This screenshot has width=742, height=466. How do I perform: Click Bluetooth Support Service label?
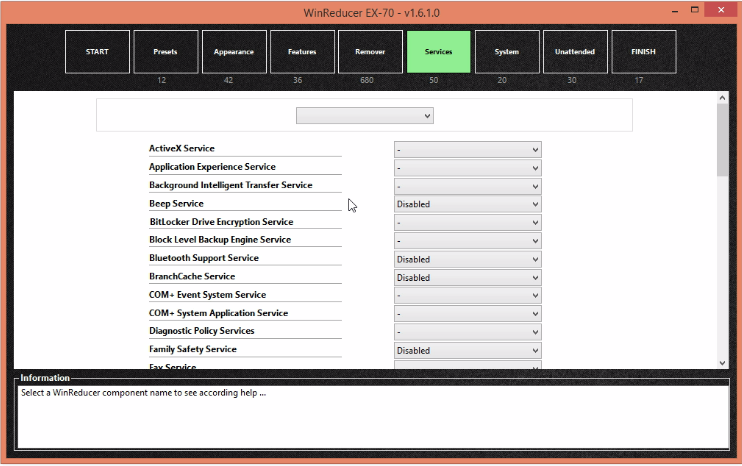[x=203, y=258]
